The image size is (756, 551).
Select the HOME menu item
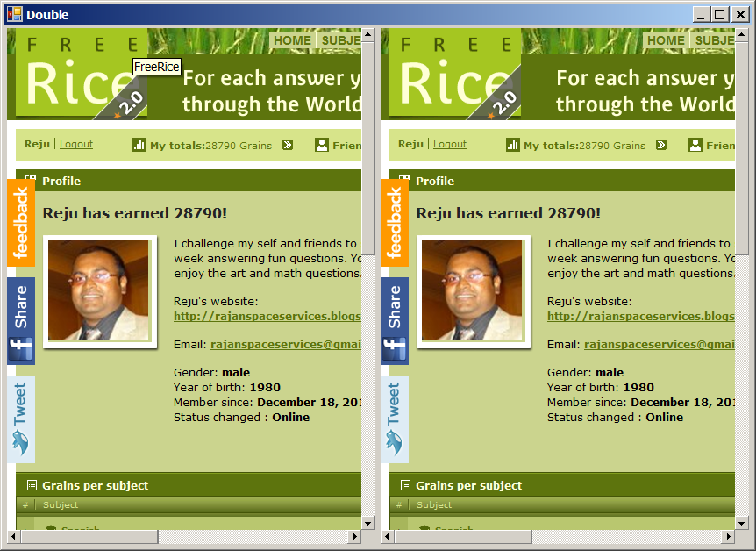point(292,40)
